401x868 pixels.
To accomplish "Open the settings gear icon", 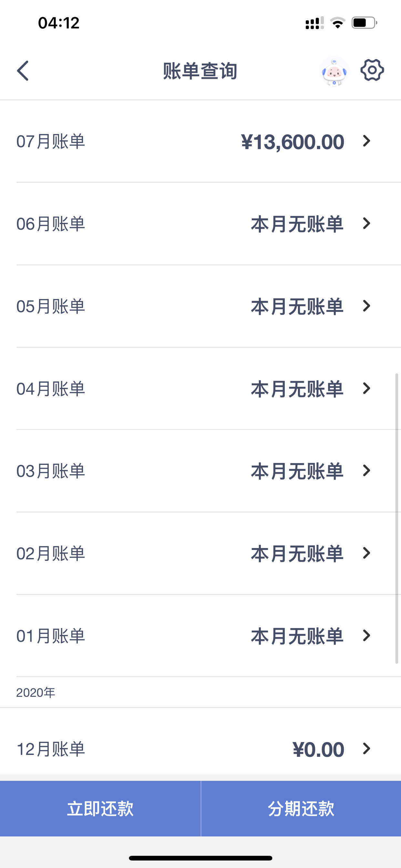I will [372, 70].
